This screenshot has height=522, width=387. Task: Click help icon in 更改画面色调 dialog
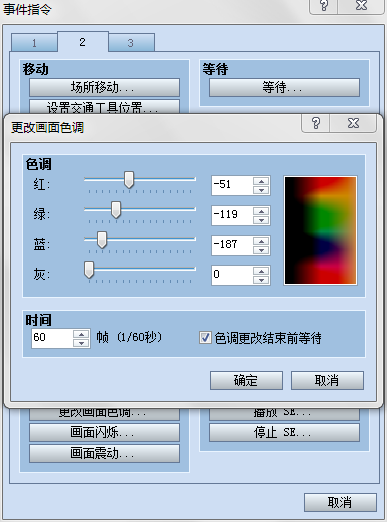[316, 123]
